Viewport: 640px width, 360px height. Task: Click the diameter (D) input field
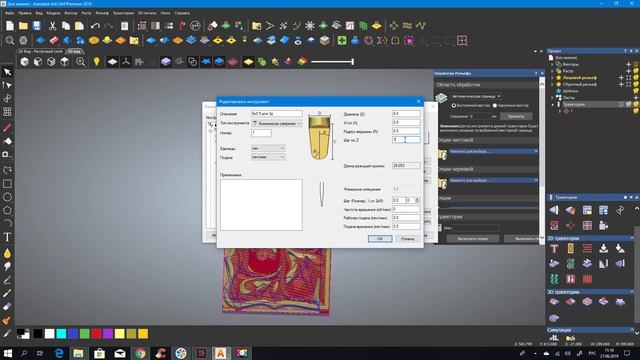406,114
